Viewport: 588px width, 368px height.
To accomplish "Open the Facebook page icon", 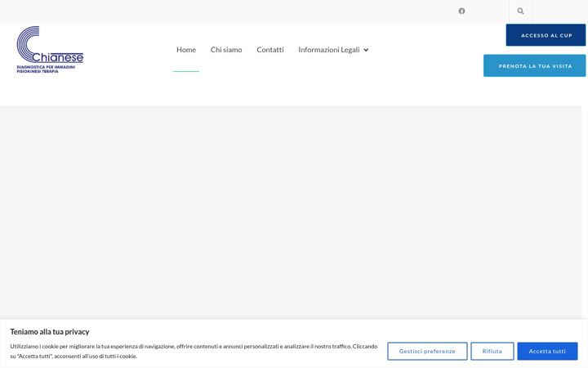I will pyautogui.click(x=461, y=11).
